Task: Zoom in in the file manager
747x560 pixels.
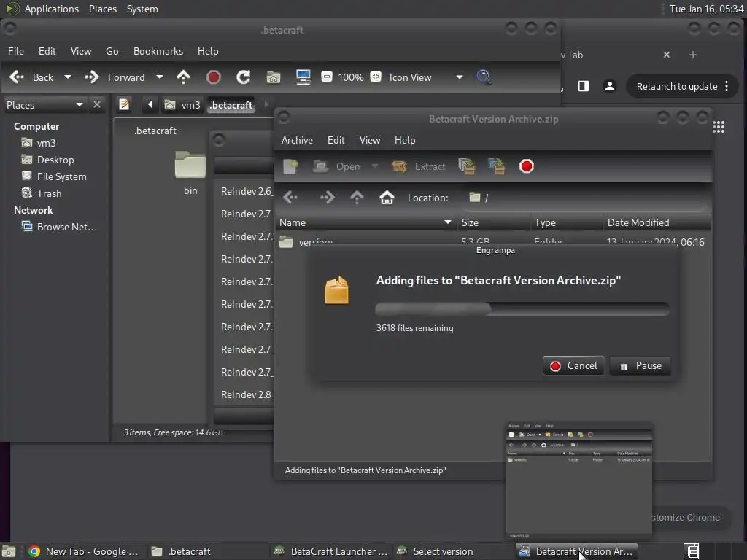Action: [376, 77]
